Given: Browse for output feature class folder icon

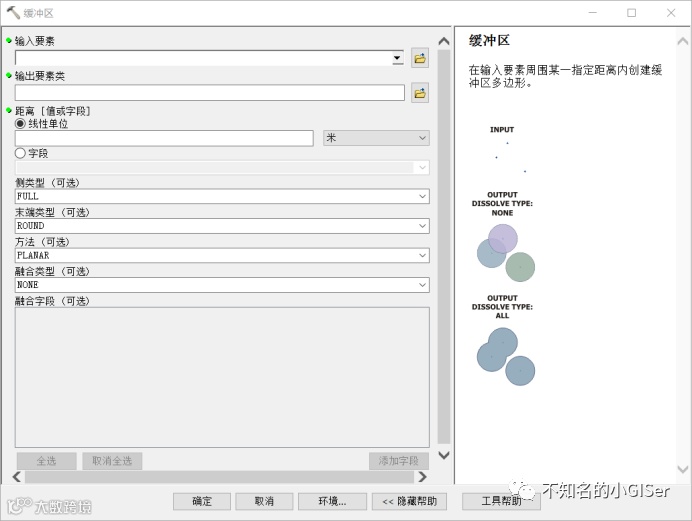Looking at the screenshot, I should [420, 93].
